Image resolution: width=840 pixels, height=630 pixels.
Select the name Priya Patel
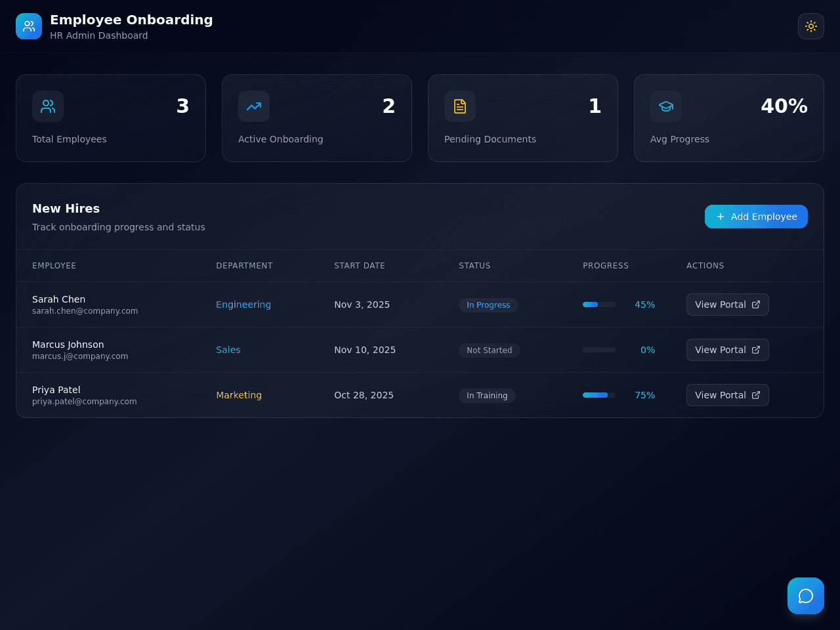click(x=56, y=390)
